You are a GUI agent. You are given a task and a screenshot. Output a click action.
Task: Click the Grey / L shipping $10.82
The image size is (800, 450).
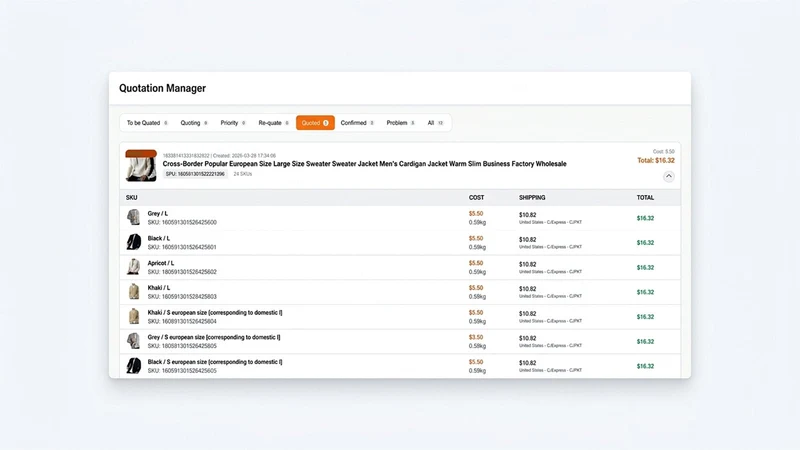[528, 215]
